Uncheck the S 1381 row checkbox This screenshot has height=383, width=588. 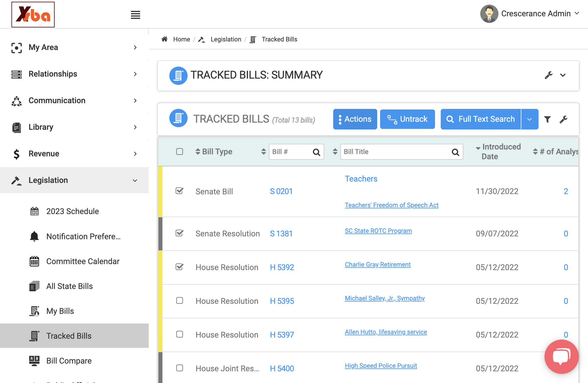click(x=180, y=233)
